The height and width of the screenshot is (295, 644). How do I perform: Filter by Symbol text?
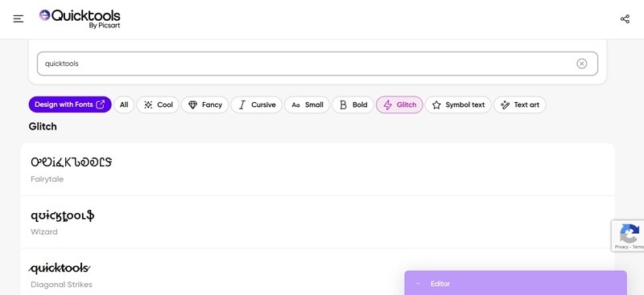coord(458,104)
